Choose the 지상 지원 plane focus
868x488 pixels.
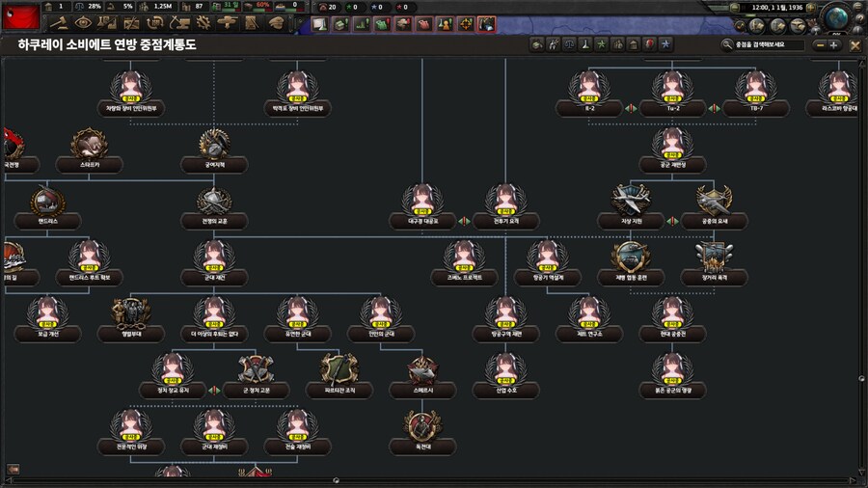[631, 202]
